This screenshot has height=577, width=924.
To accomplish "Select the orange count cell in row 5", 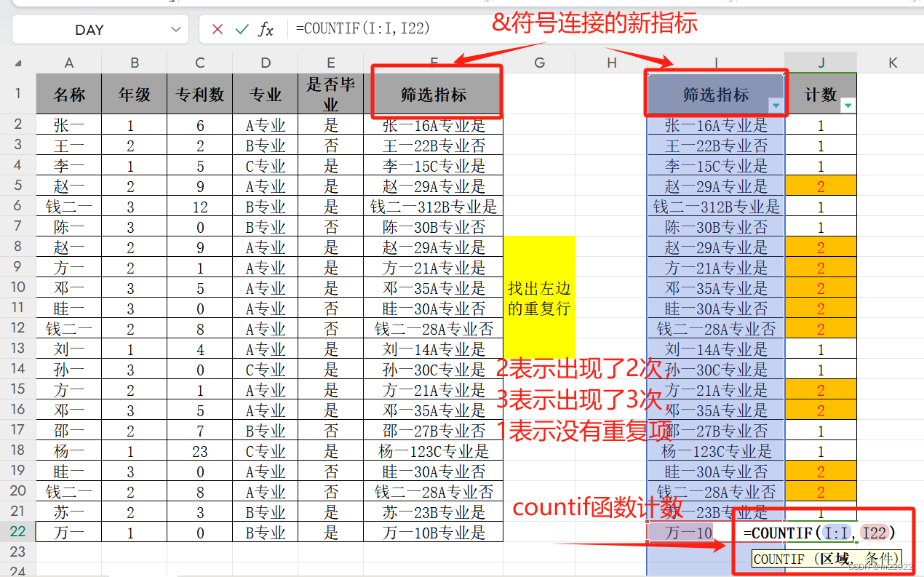I will tap(821, 186).
